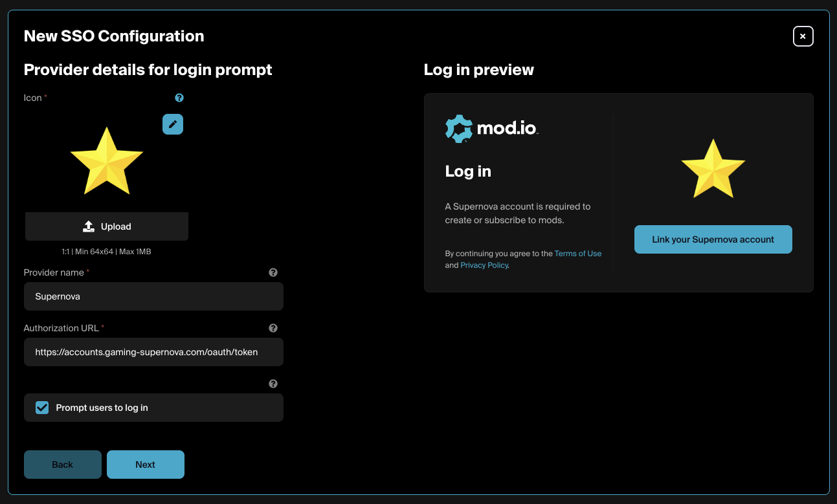Select the star icon in login preview
This screenshot has width=837, height=504.
click(x=713, y=168)
